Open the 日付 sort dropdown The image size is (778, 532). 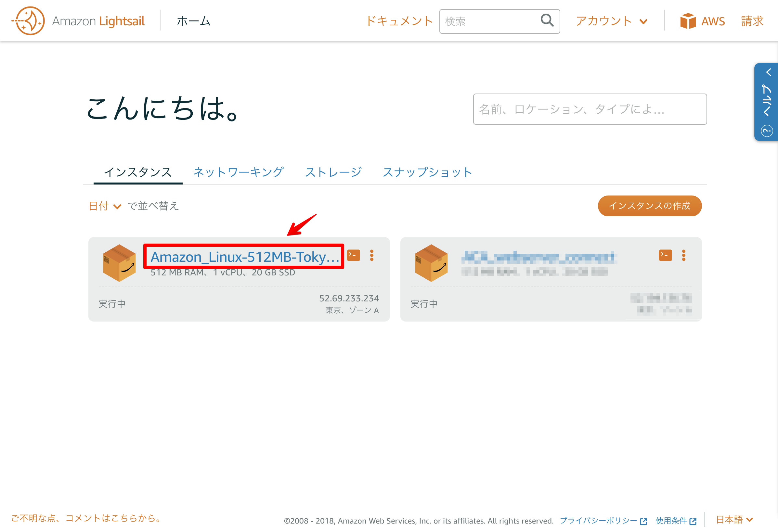104,206
